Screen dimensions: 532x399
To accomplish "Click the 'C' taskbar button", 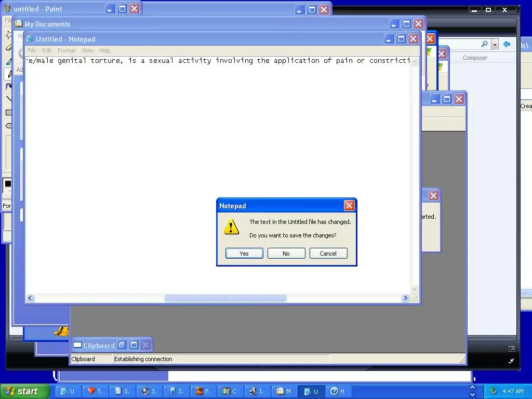I will click(x=230, y=391).
